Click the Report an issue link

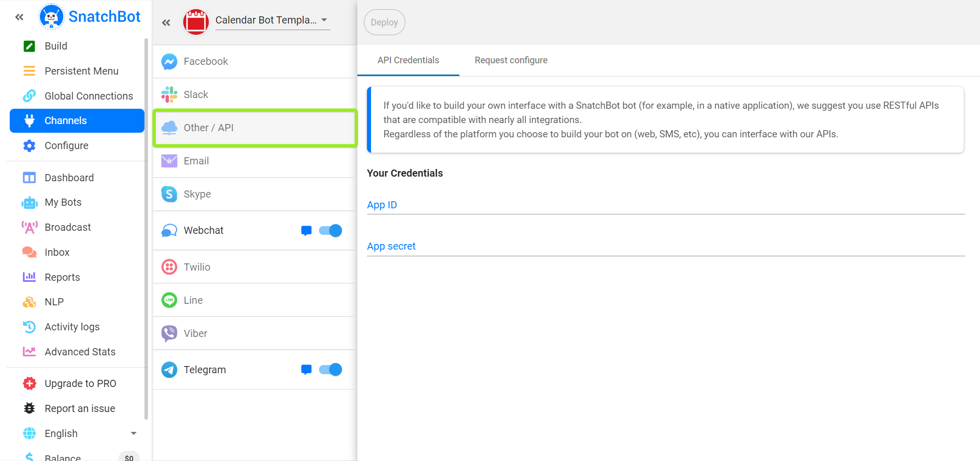coord(80,408)
